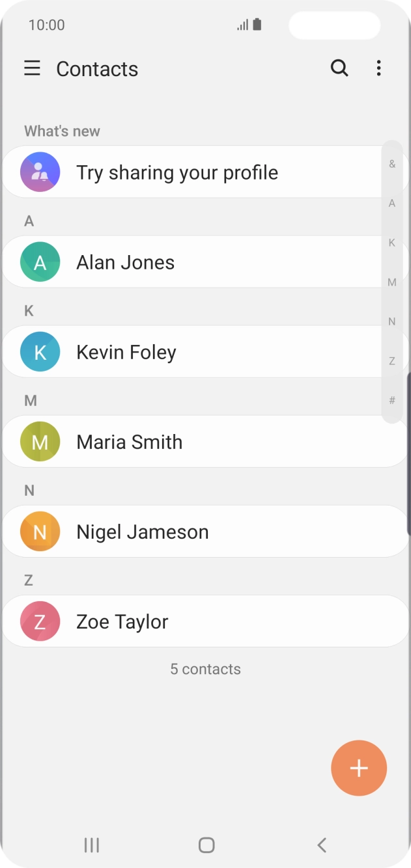Viewport: 411px width, 868px height.
Task: Open the Try sharing your profile card
Action: click(x=176, y=172)
